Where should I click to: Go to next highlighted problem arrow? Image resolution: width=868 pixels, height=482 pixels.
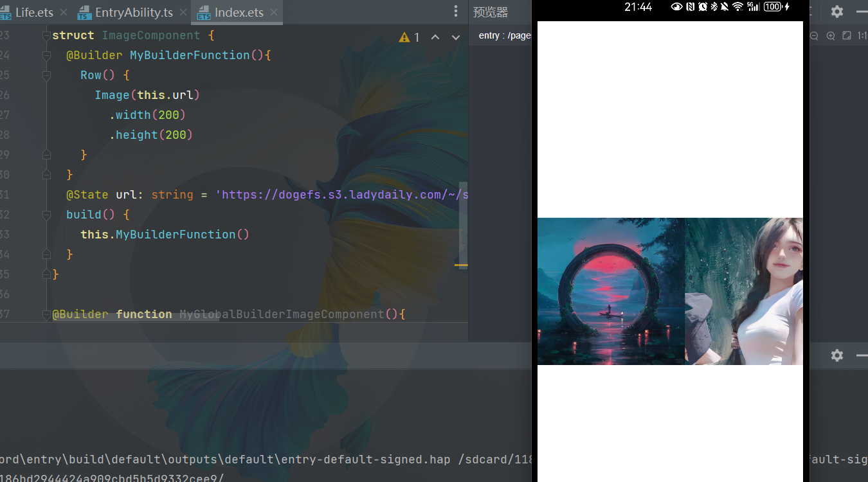(456, 37)
